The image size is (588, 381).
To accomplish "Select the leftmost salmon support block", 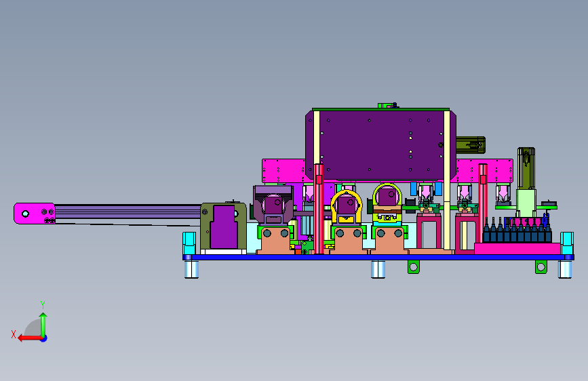I will (x=276, y=241).
